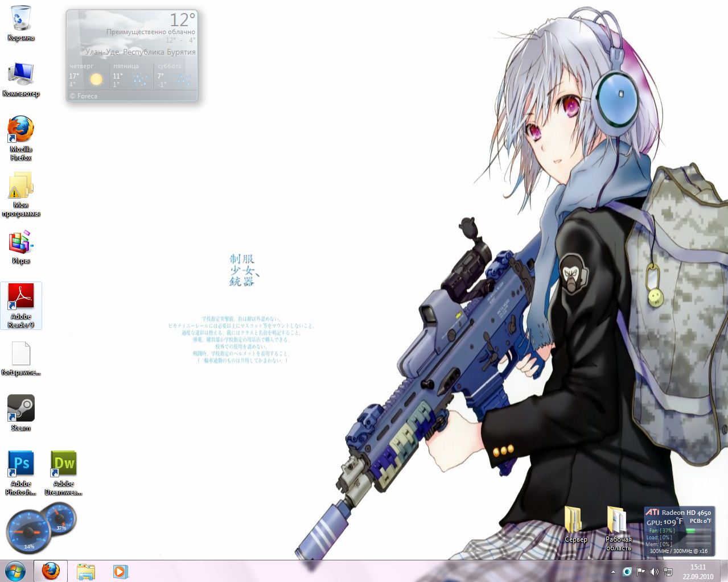This screenshot has width=728, height=582.
Task: Click the Show Desktop strip
Action: [x=724, y=571]
